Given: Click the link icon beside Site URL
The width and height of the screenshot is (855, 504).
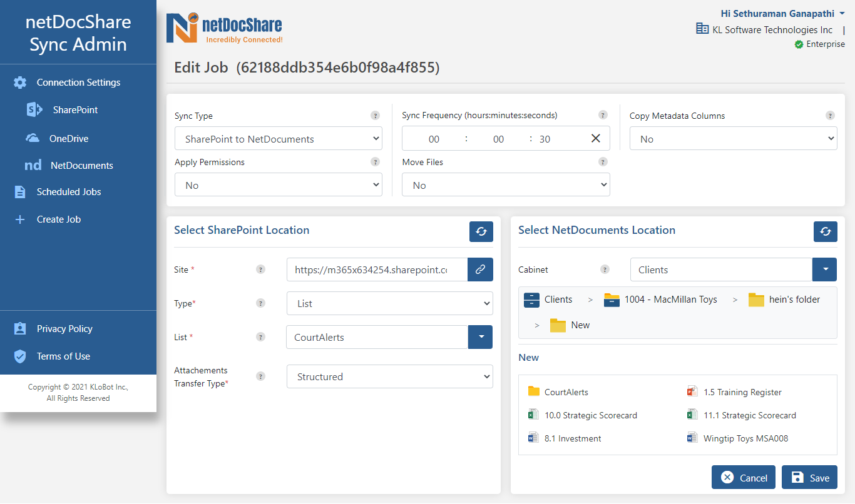Looking at the screenshot, I should point(480,270).
